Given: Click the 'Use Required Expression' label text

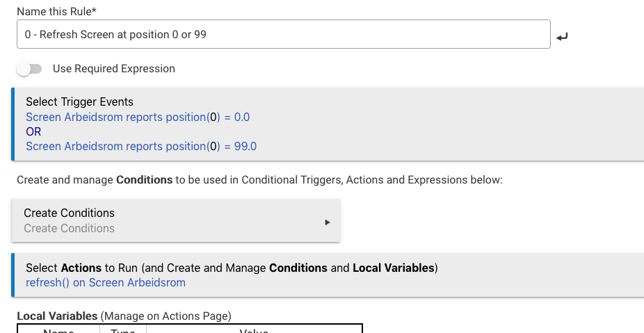Looking at the screenshot, I should coord(114,69).
